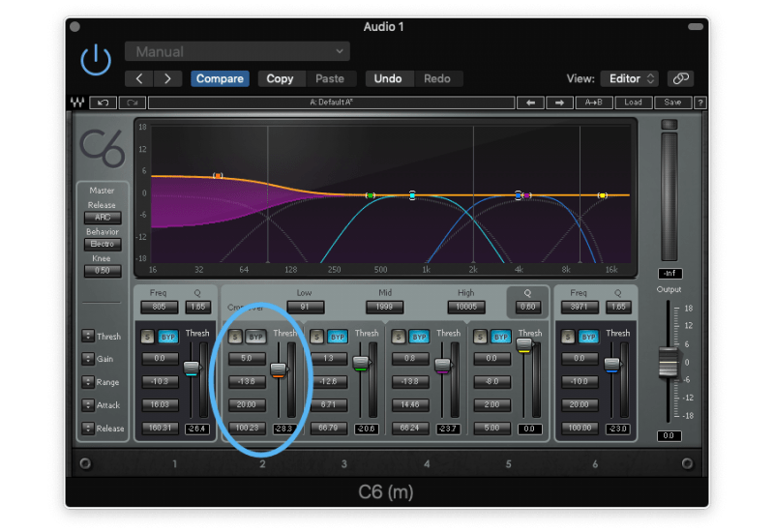774x532 pixels.
Task: Select the blue band marker on graph
Action: click(x=518, y=195)
